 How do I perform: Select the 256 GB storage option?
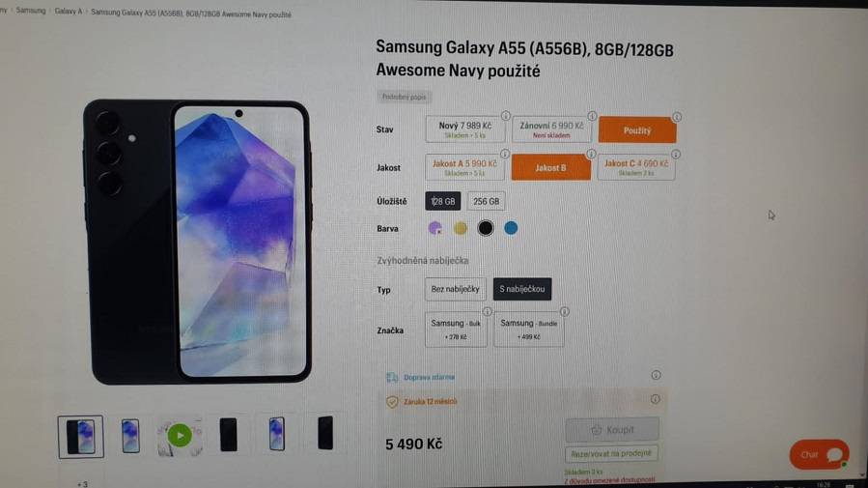point(486,202)
